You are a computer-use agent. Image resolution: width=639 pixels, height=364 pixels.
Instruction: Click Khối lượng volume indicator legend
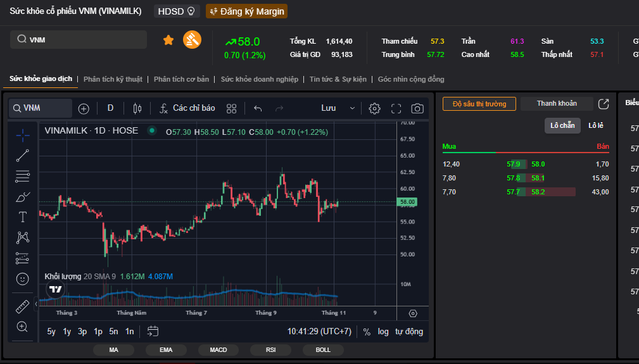tap(63, 277)
